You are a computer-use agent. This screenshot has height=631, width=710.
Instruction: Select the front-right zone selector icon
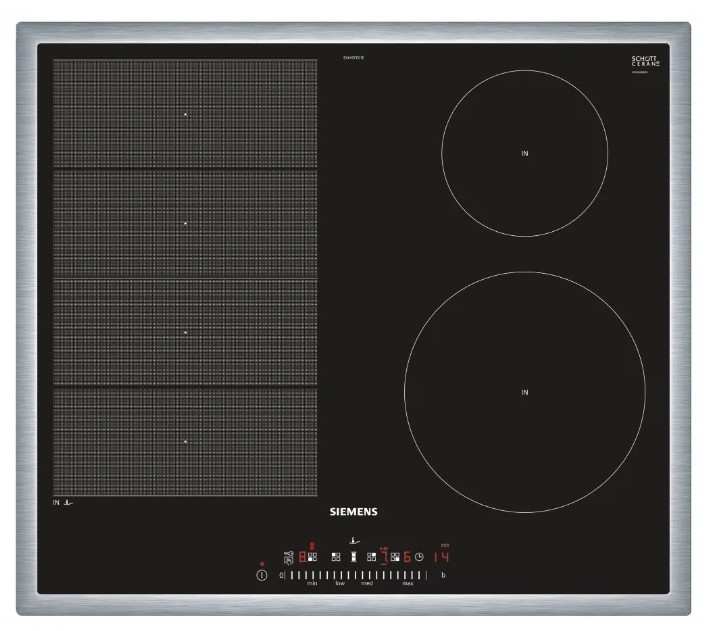click(395, 557)
